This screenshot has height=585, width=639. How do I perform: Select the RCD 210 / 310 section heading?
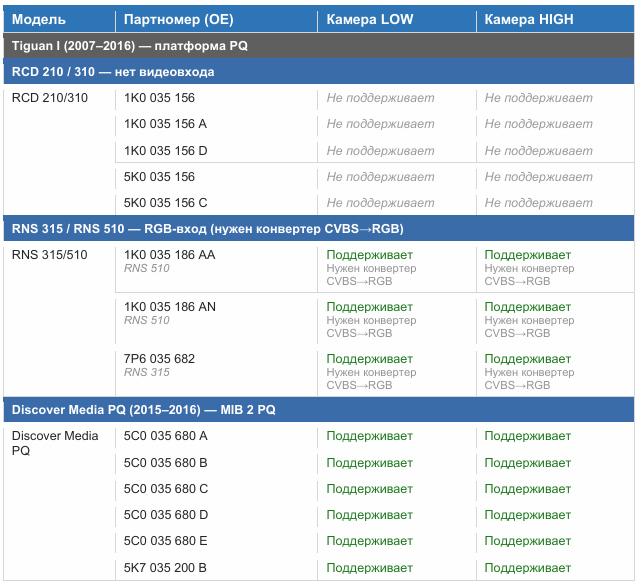(x=319, y=72)
